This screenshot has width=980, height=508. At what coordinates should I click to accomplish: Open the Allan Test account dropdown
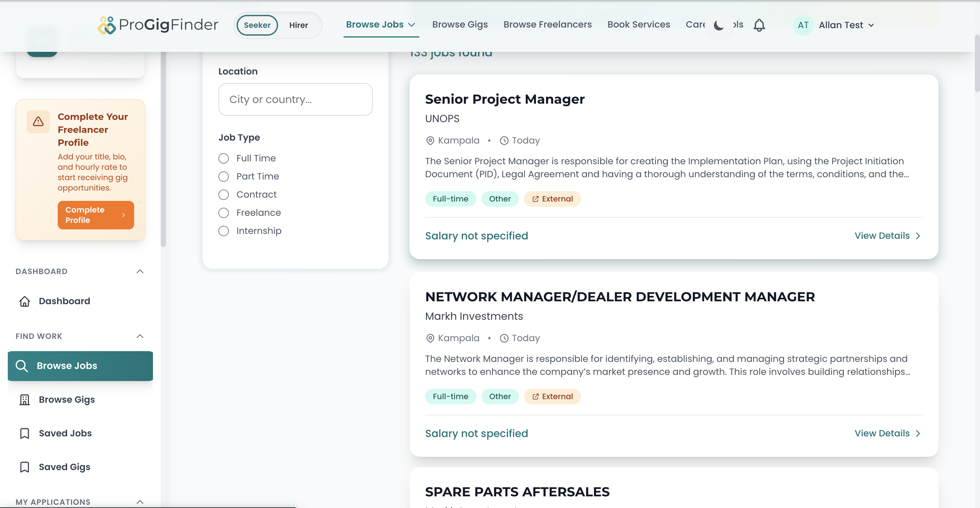point(846,25)
